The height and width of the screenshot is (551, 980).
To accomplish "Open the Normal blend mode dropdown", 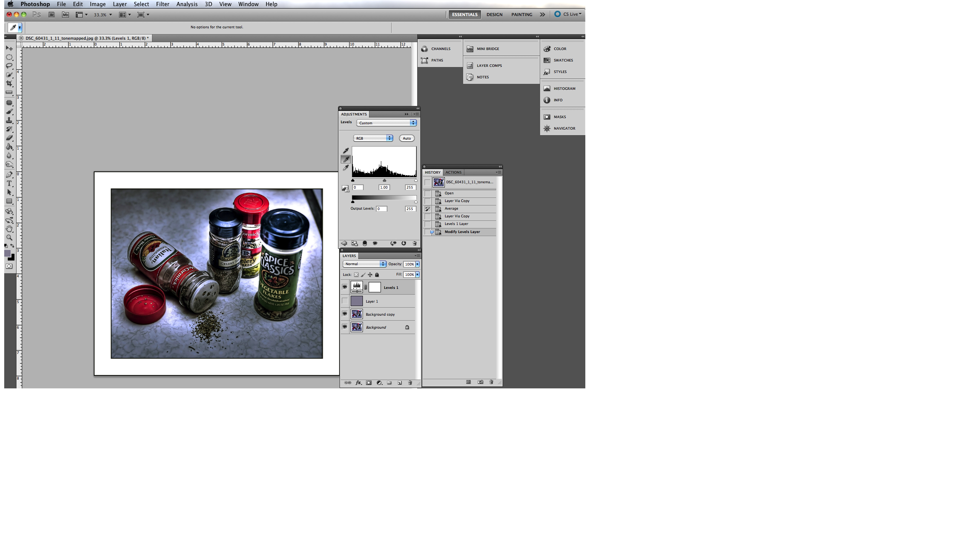I will 364,264.
